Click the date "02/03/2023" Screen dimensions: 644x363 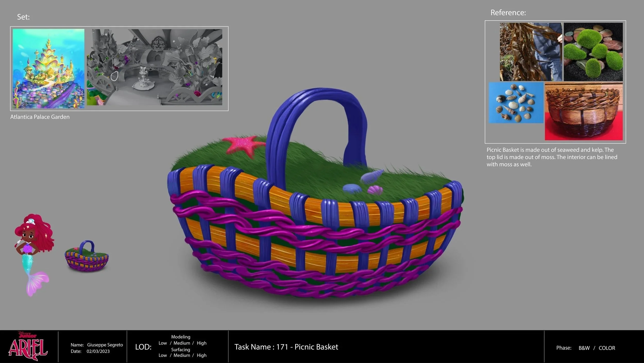click(x=98, y=351)
